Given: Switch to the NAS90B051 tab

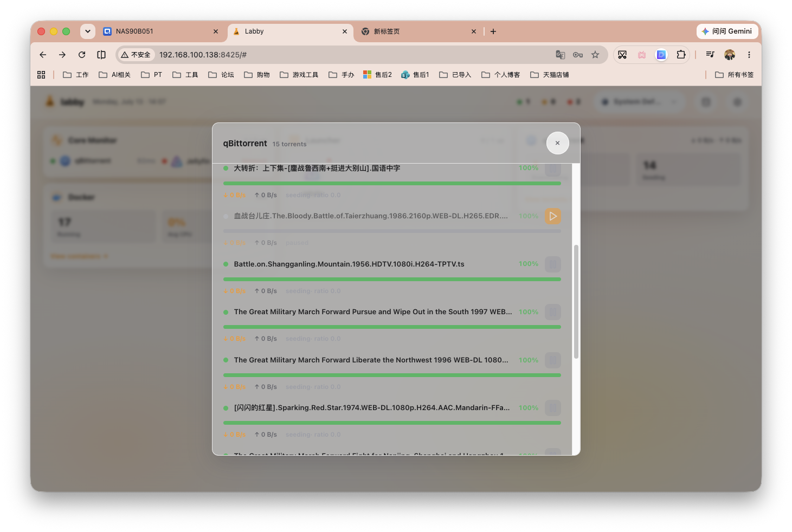Looking at the screenshot, I should [162, 31].
